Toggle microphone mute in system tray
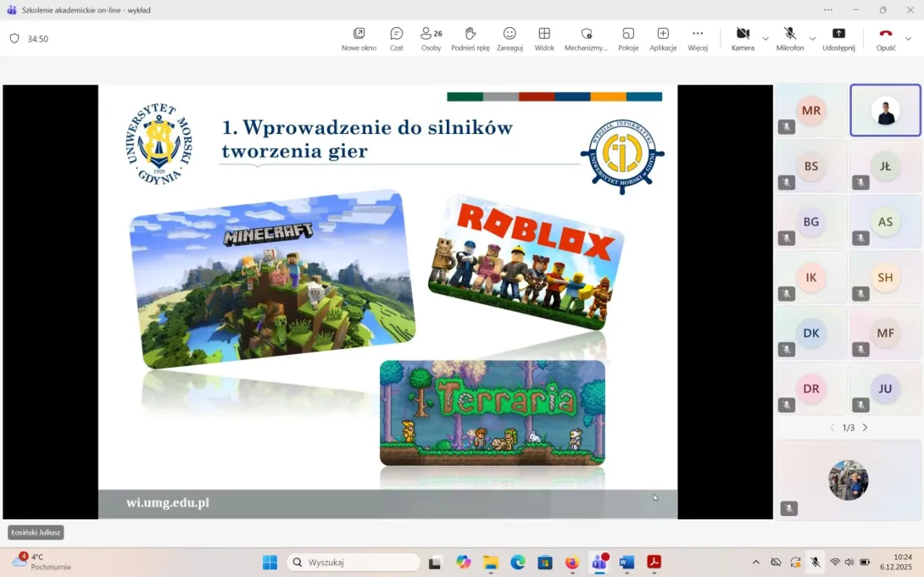This screenshot has width=924, height=577. (x=815, y=562)
